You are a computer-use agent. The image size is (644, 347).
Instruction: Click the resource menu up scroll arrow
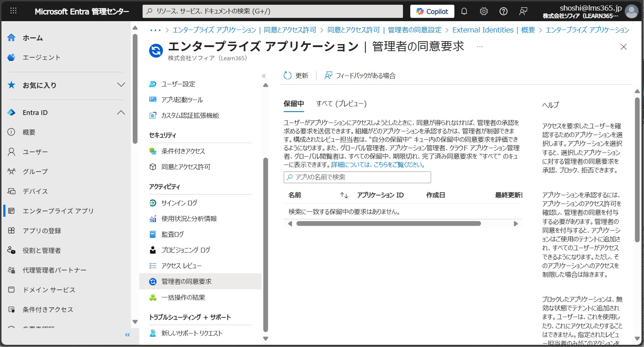265,85
